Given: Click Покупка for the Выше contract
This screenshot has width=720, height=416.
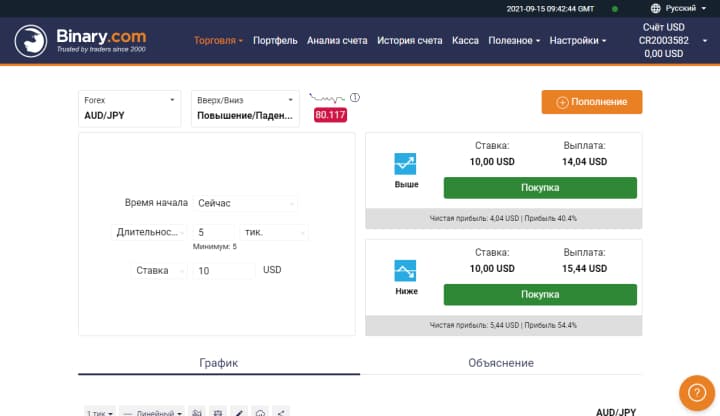Looking at the screenshot, I should coord(540,188).
